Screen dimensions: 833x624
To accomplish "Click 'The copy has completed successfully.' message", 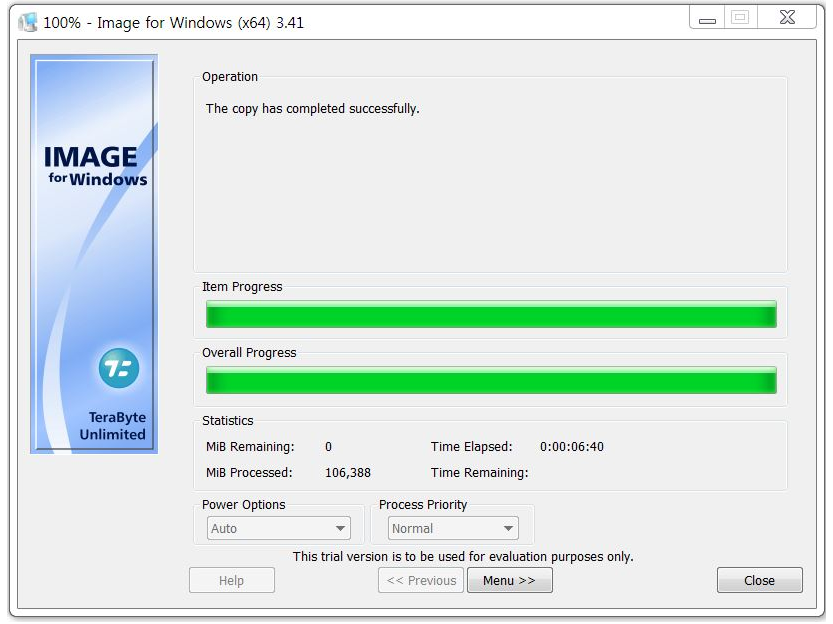I will pos(313,108).
